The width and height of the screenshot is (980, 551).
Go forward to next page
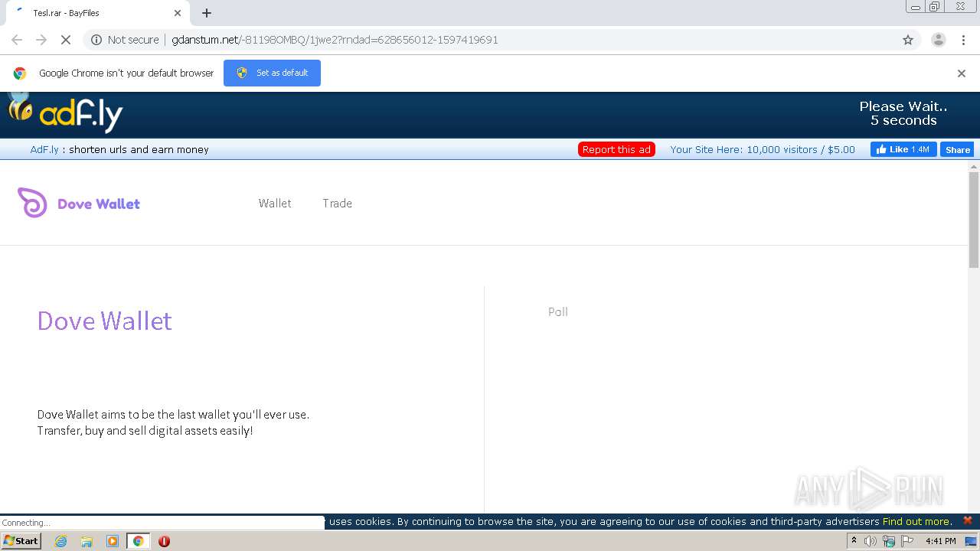41,40
